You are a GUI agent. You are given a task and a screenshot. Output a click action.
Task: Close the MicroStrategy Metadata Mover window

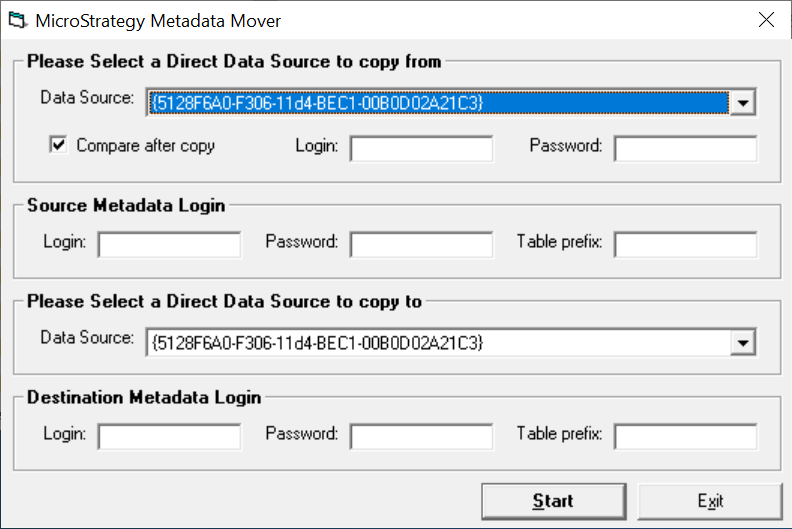pyautogui.click(x=766, y=20)
